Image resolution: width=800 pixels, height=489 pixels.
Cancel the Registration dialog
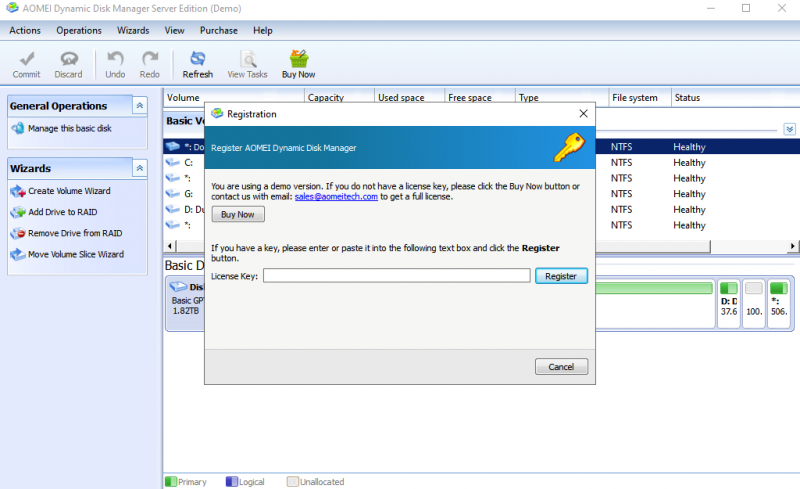tap(561, 367)
